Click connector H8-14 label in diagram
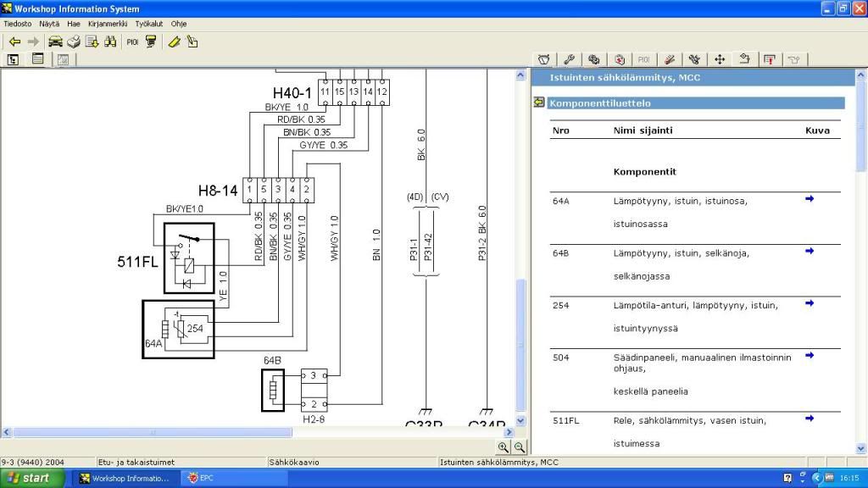The height and width of the screenshot is (488, 868). click(218, 191)
